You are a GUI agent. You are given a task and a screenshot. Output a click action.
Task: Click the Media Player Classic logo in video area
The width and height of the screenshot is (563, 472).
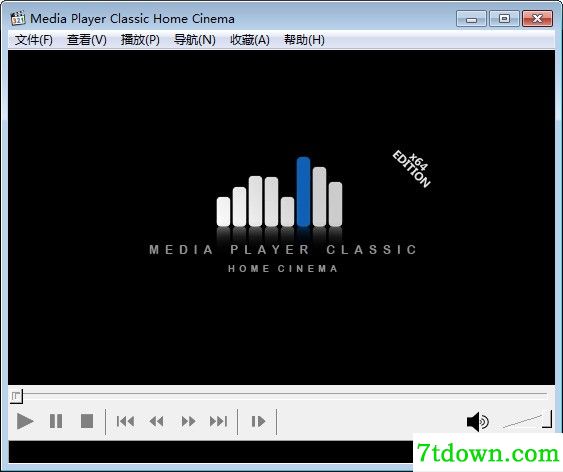click(282, 215)
